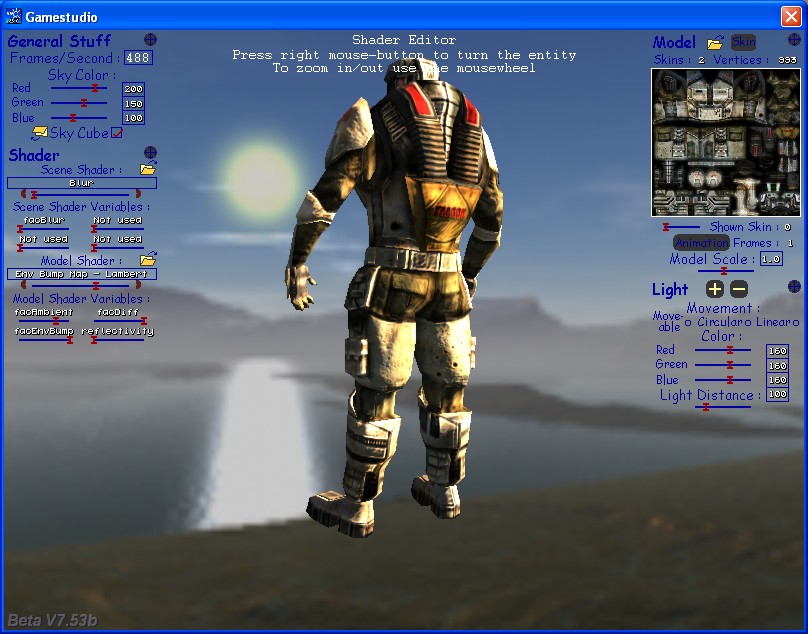Screen dimensions: 808x634
Task: Click the Light Color Blue value box
Action: (x=777, y=380)
